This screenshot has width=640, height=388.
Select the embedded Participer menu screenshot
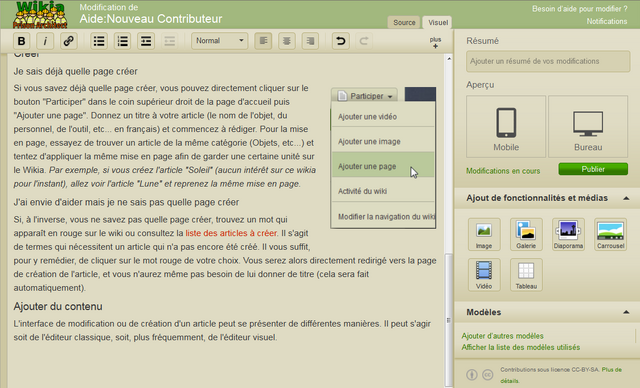383,158
